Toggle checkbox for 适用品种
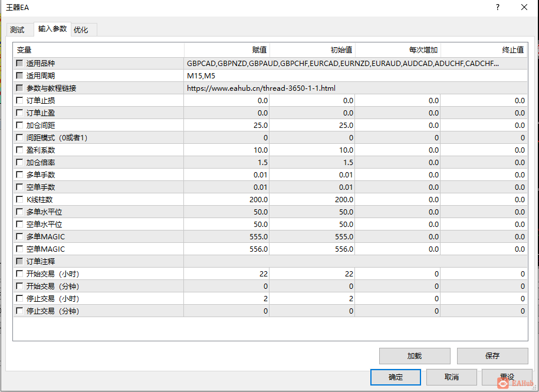Image resolution: width=539 pixels, height=392 pixels. click(x=19, y=63)
